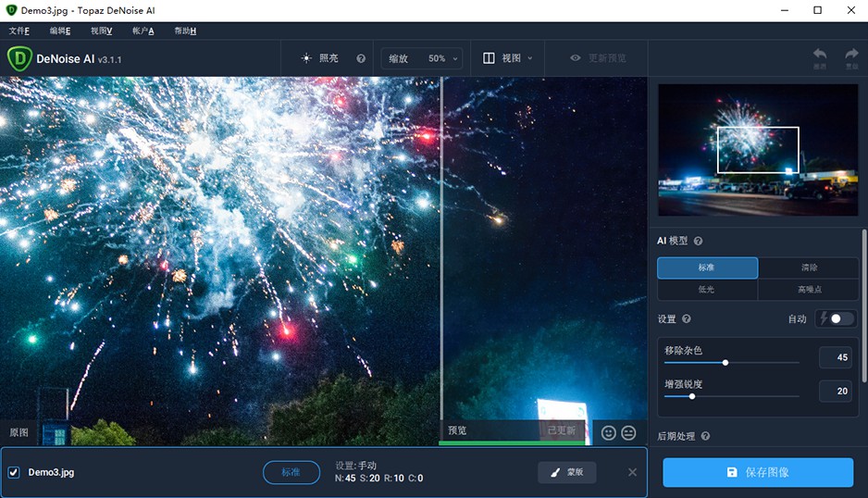Click the happy face feedback icon
Screen dimensions: 868x498
608,433
